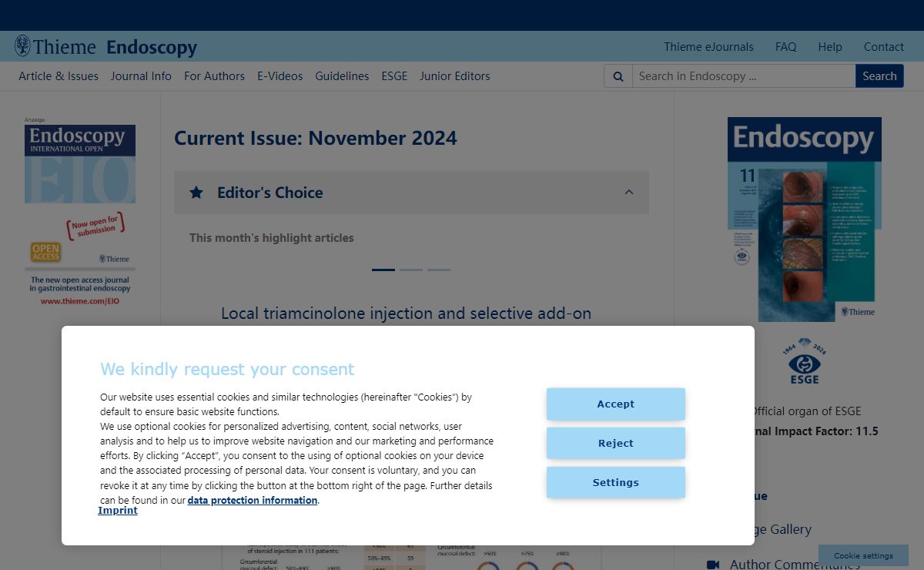
Task: Open the Author Commentaries link
Action: click(x=795, y=565)
